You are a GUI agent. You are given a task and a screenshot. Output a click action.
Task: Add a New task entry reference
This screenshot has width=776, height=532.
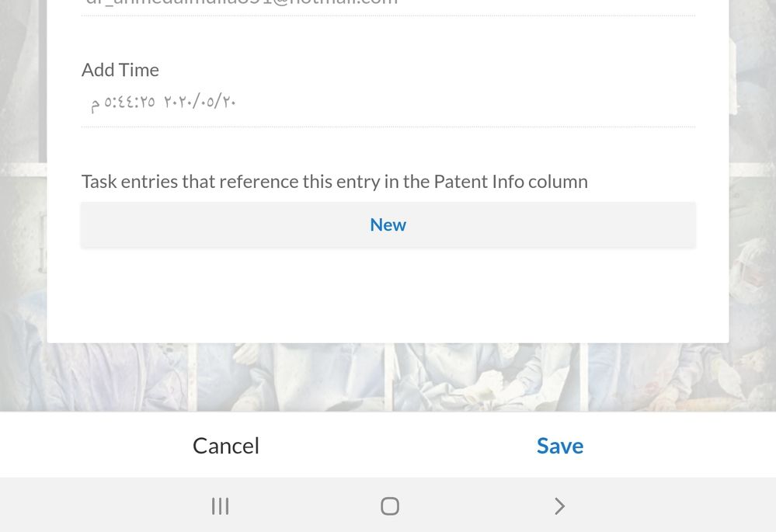coord(388,224)
